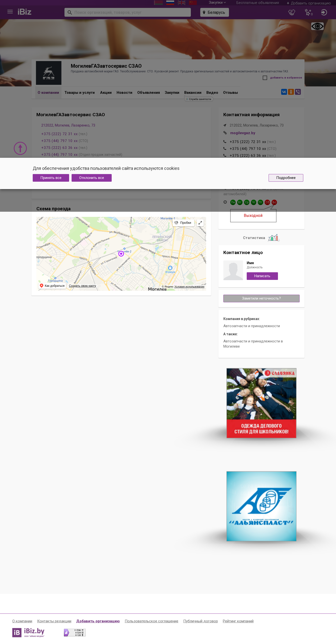Click Как добраться on the map
The width and height of the screenshot is (336, 644).
[x=52, y=286]
